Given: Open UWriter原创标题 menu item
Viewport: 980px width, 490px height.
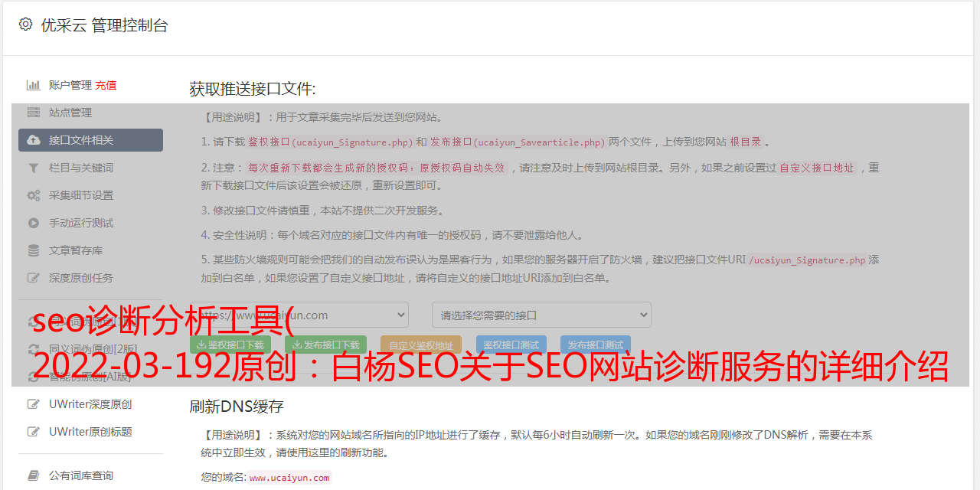Looking at the screenshot, I should click(90, 432).
